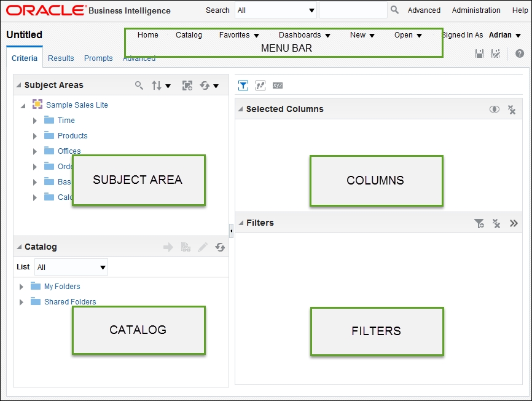Open the New menu
The image size is (532, 401).
tap(362, 35)
